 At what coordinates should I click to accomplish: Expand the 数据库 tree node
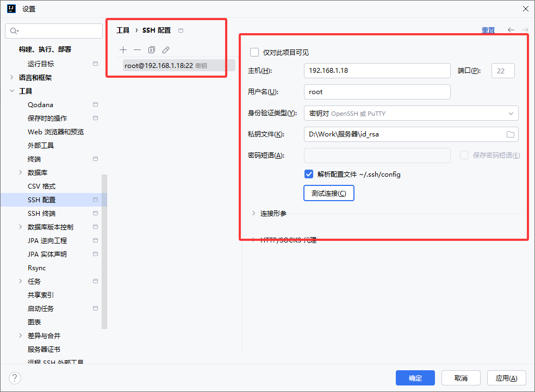tap(21, 173)
